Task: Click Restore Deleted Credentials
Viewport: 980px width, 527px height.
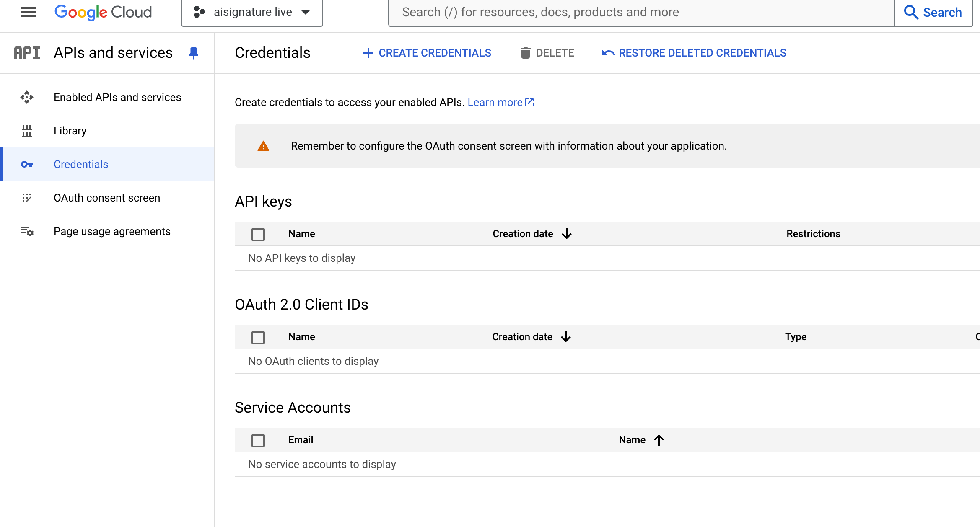Action: pyautogui.click(x=694, y=53)
